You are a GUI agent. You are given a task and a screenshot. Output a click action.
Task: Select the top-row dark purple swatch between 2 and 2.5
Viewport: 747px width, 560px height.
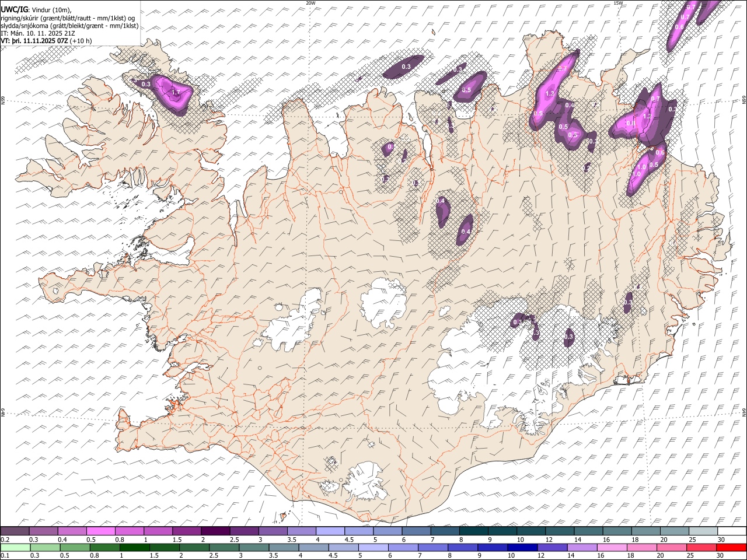(215, 531)
